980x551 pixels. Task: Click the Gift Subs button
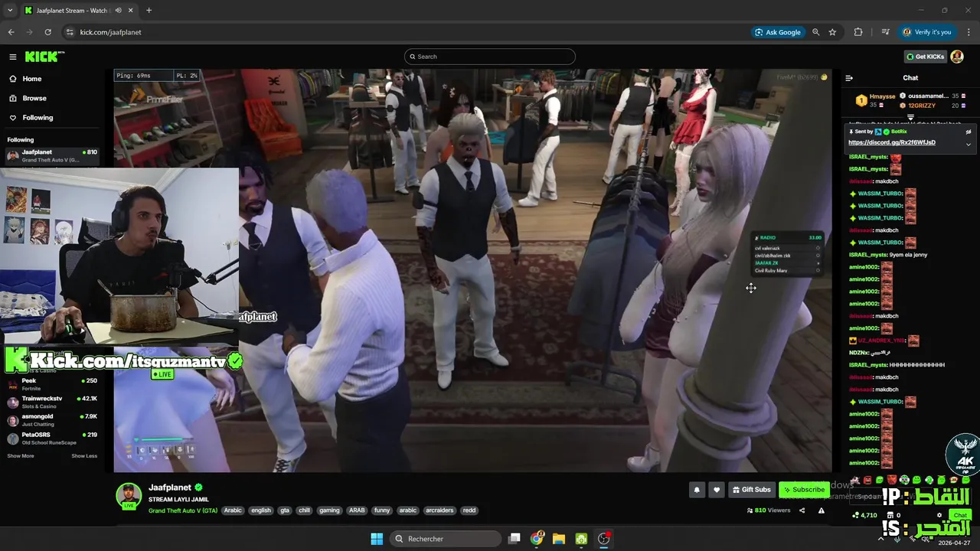click(751, 490)
